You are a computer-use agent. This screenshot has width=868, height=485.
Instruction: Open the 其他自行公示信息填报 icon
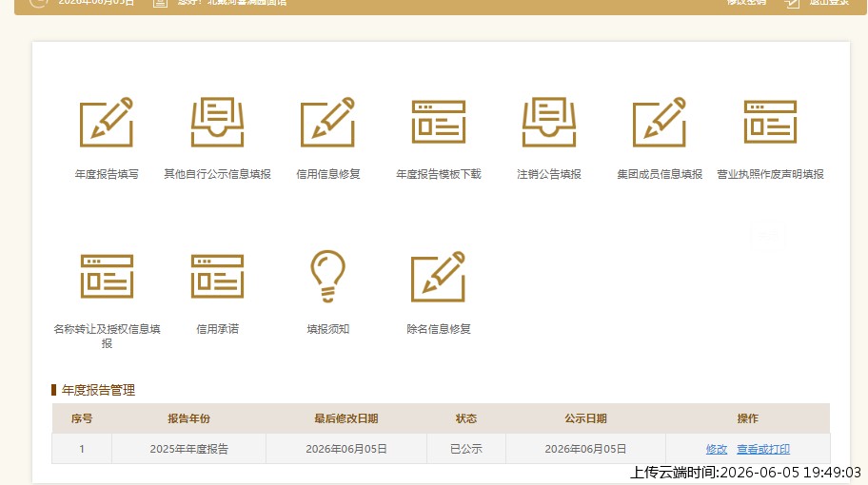click(x=217, y=123)
